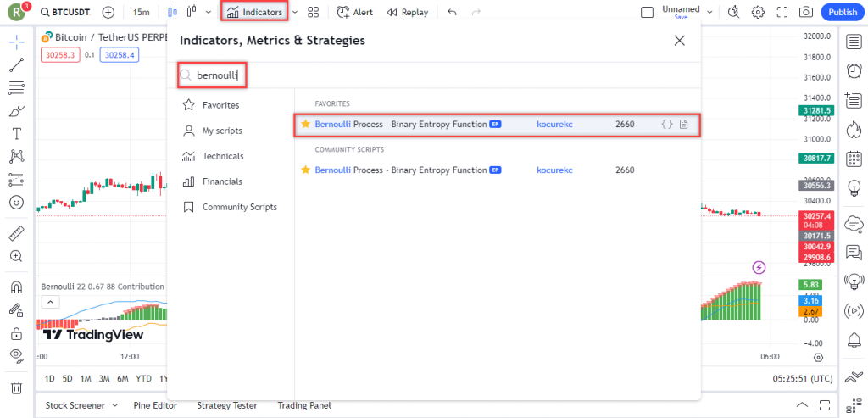The image size is (868, 418).
Task: Close the Indicators dialog
Action: (679, 41)
